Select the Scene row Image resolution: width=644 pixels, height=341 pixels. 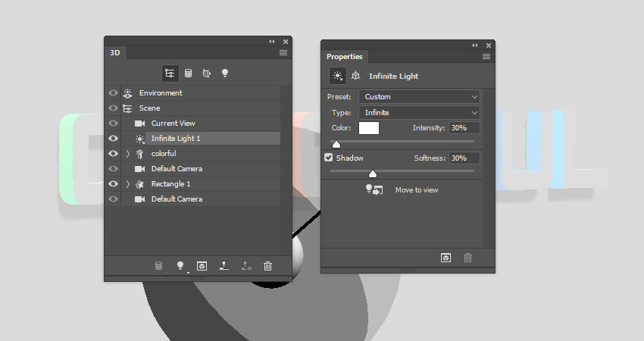[192, 108]
